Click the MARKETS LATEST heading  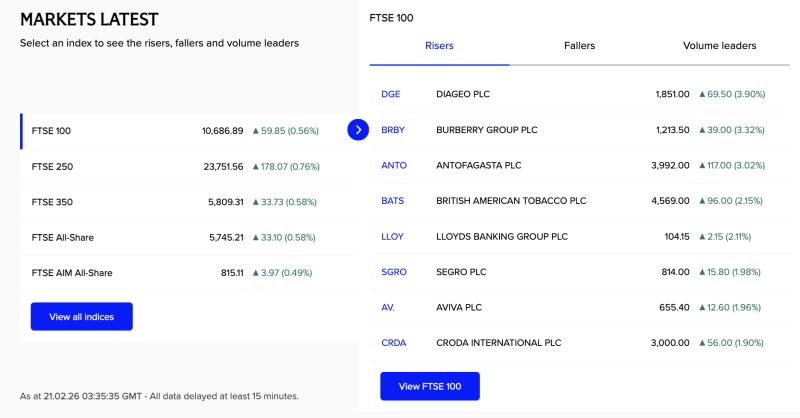pyautogui.click(x=89, y=19)
